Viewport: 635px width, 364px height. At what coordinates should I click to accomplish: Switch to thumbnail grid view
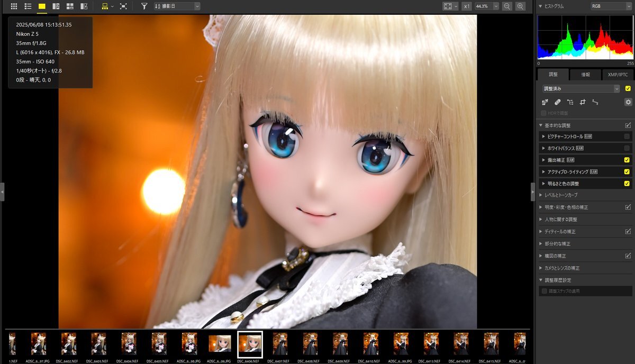(x=14, y=6)
